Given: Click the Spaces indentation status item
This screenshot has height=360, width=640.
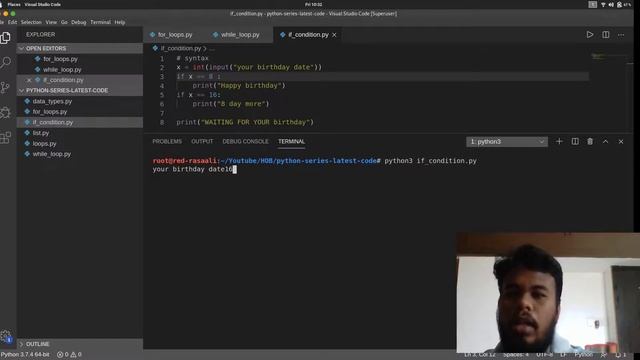Looking at the screenshot, I should (x=516, y=354).
